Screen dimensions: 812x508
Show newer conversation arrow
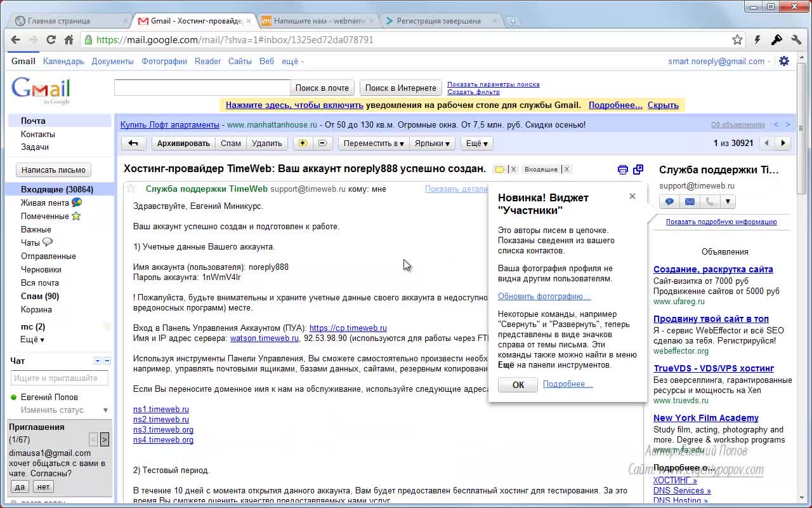(x=766, y=144)
